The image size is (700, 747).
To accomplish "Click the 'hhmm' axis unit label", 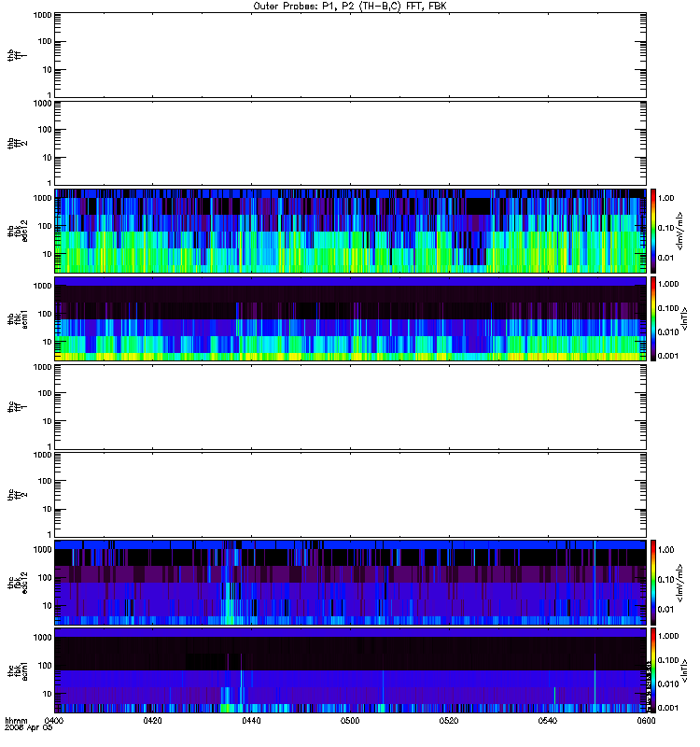I will [16, 721].
